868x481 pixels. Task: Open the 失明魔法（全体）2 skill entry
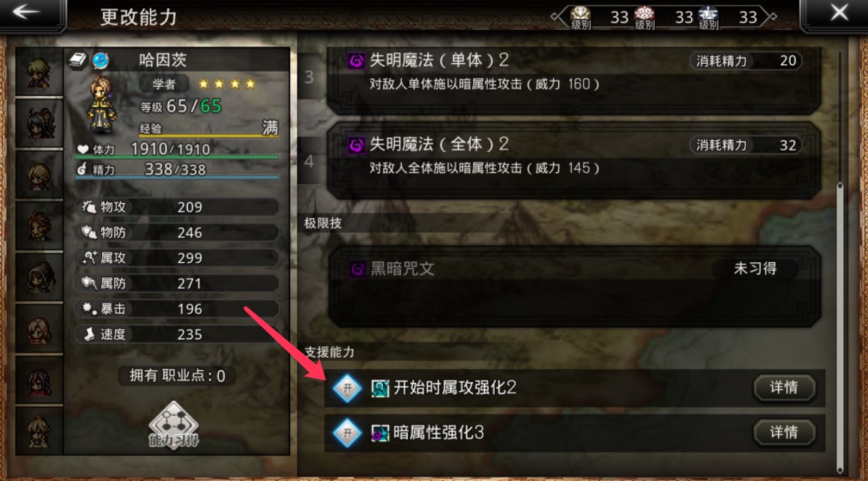pos(573,160)
